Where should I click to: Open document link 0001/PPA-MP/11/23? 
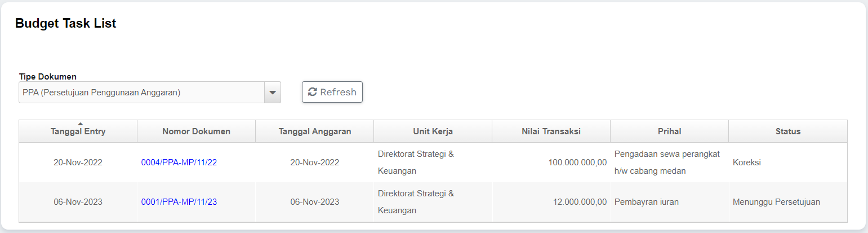179,202
